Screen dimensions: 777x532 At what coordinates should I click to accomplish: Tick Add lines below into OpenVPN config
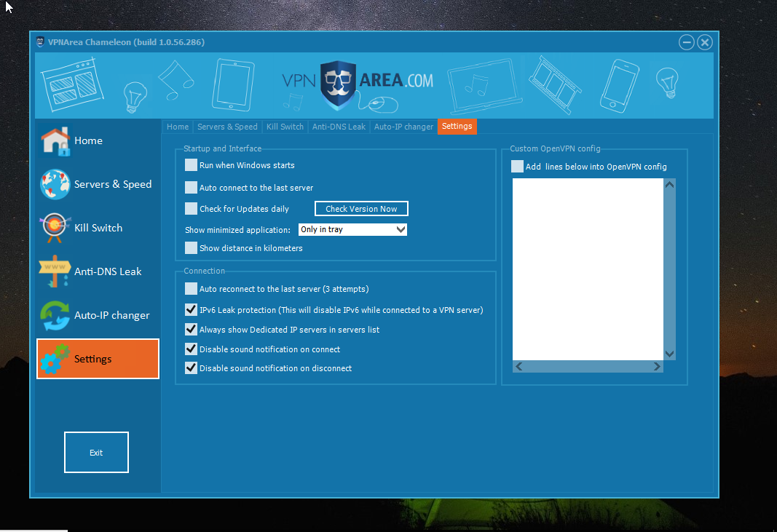pyautogui.click(x=517, y=167)
